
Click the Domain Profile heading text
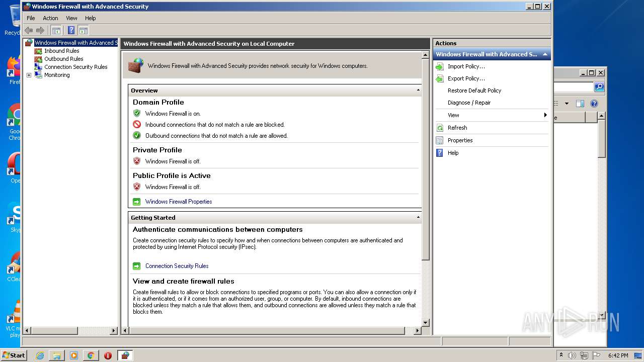(158, 102)
